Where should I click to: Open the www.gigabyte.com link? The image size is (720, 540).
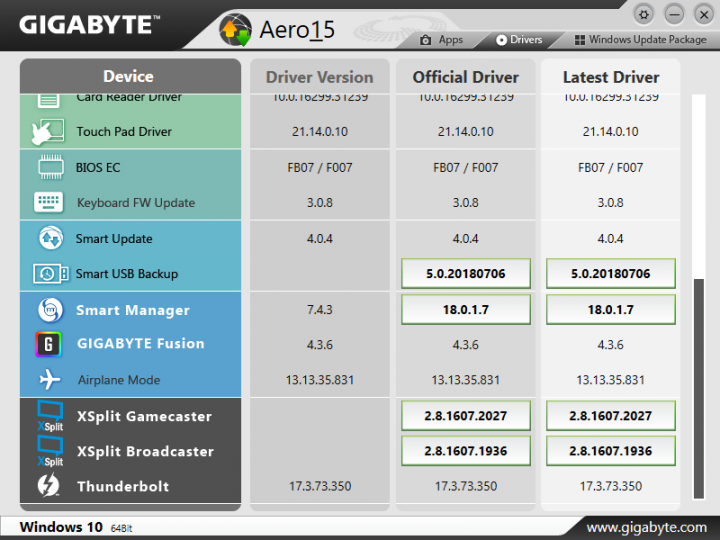click(647, 527)
